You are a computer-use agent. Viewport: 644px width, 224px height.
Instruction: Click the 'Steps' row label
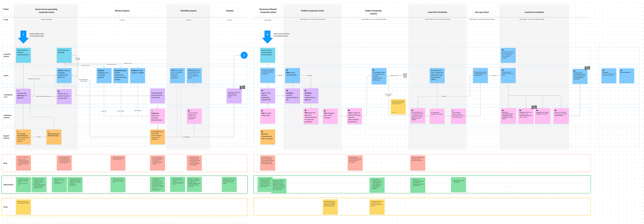[6, 9]
